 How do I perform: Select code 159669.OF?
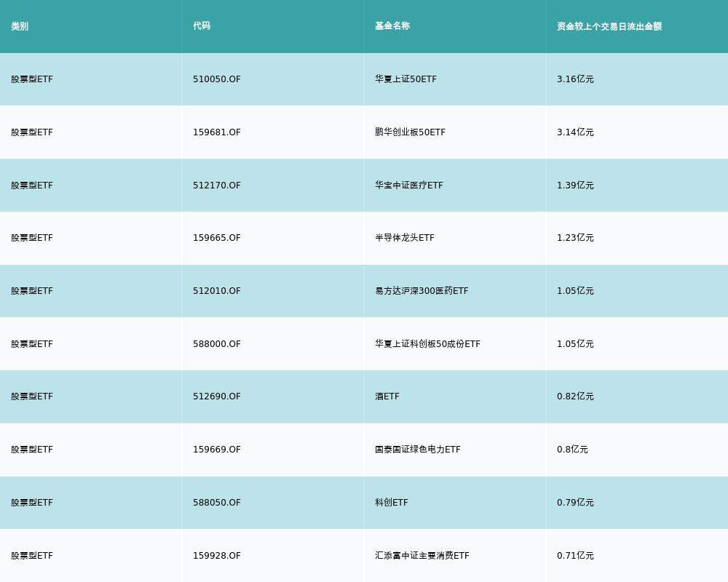217,450
